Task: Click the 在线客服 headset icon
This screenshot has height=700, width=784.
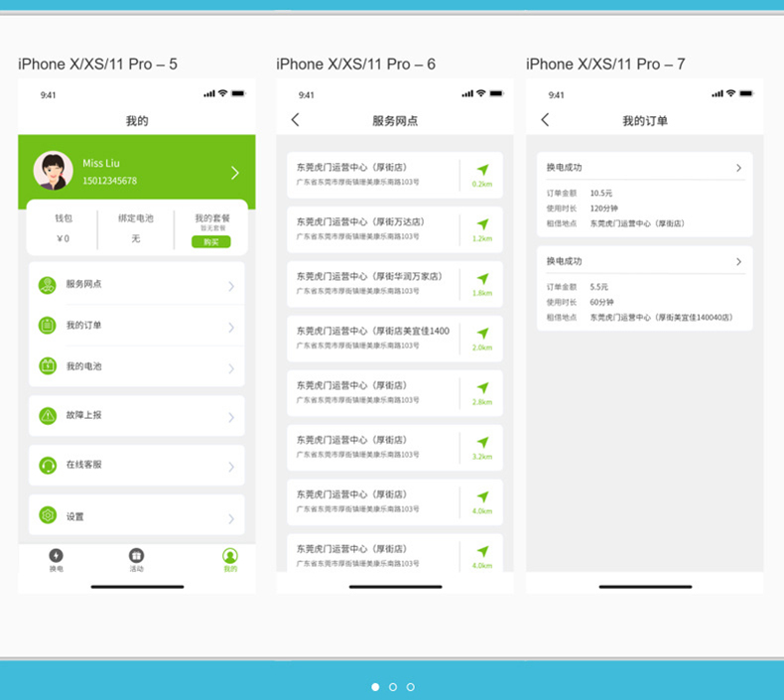Action: (x=47, y=465)
